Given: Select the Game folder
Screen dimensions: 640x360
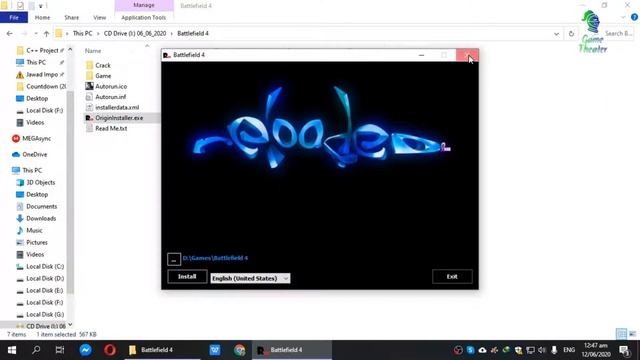Looking at the screenshot, I should [x=98, y=76].
